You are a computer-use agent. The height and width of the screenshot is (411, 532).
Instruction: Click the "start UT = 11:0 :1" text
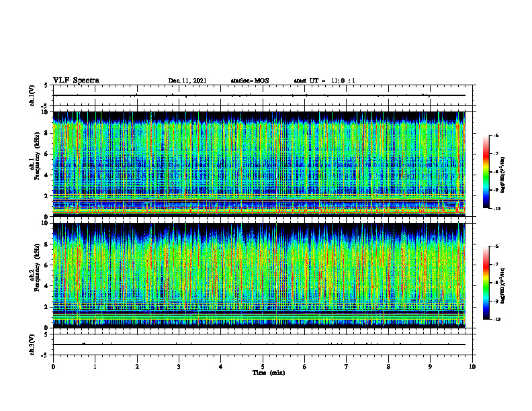(x=324, y=81)
